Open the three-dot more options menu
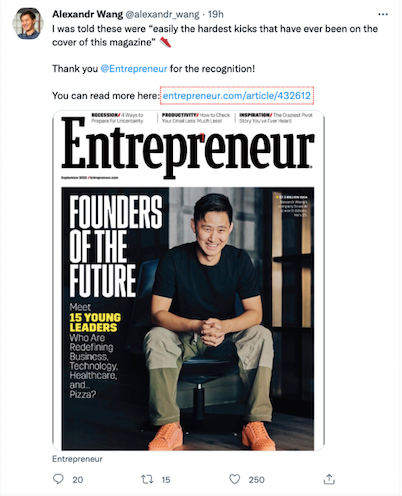Viewport: 402px width, 496px height. tap(383, 14)
